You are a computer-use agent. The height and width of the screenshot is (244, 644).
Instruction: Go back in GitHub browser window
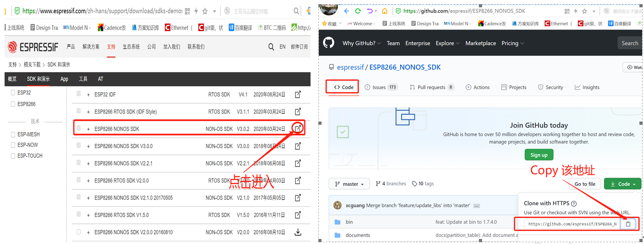(346, 11)
